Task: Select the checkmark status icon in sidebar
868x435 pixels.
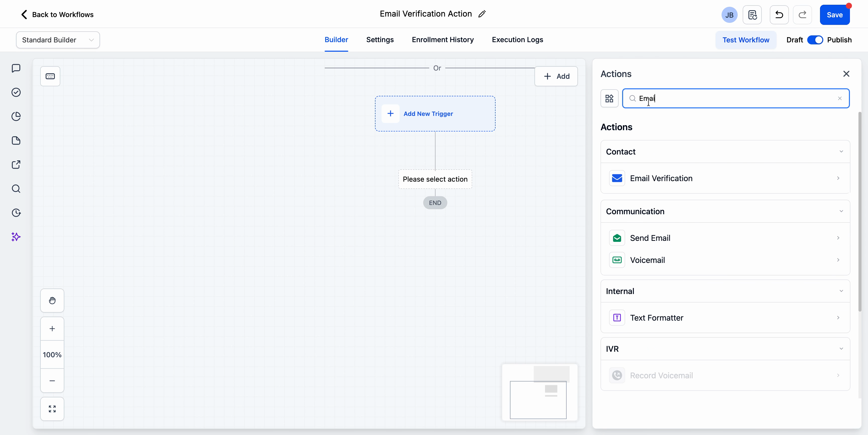Action: tap(16, 92)
